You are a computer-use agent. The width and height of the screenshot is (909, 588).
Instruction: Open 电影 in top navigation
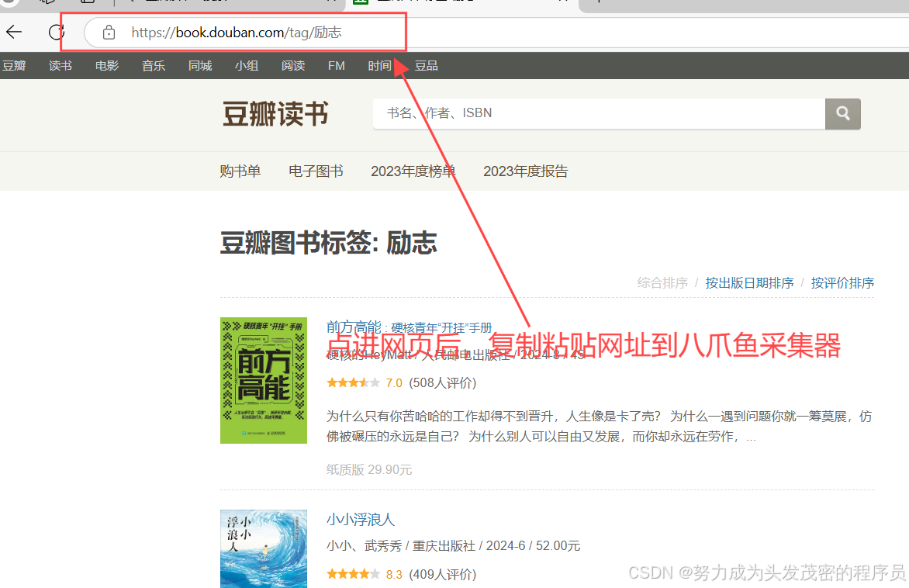(107, 65)
